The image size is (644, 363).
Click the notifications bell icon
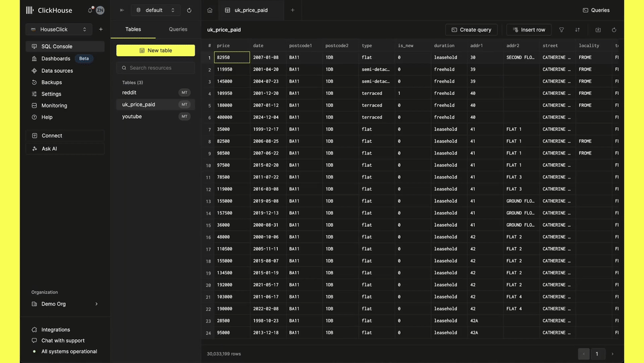(x=91, y=10)
